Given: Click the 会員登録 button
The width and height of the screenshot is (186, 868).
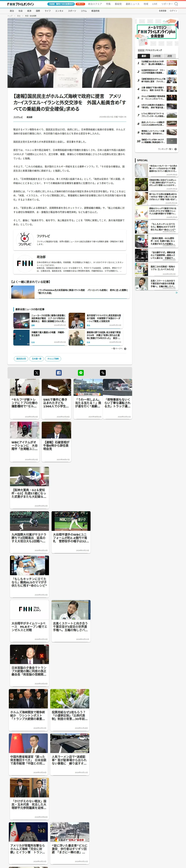Looking at the screenshot, I should 162,11.
